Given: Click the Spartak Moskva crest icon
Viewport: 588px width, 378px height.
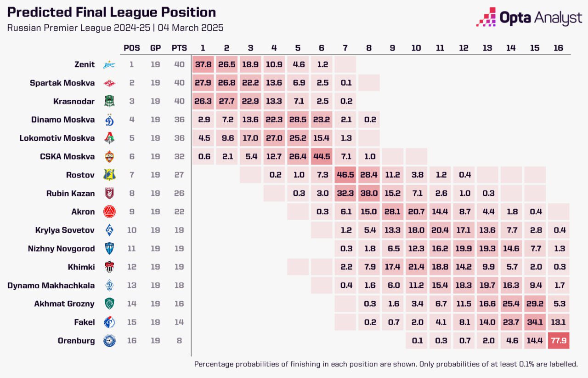Looking at the screenshot, I should [109, 83].
